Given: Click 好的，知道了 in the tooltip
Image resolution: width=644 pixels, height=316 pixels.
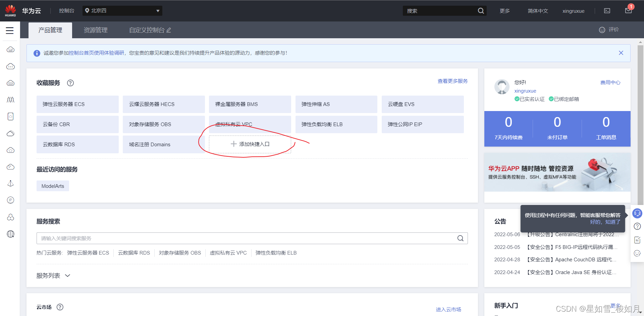Looking at the screenshot, I should (x=605, y=222).
